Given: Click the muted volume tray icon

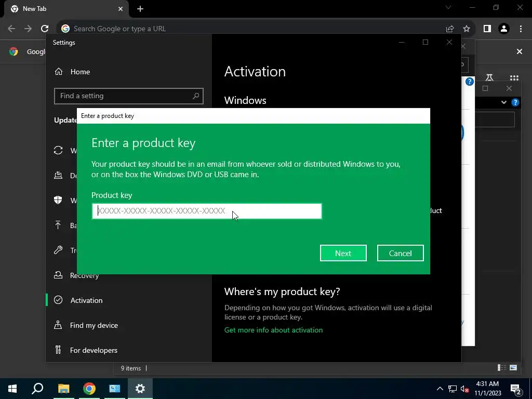Looking at the screenshot, I should tap(464, 389).
